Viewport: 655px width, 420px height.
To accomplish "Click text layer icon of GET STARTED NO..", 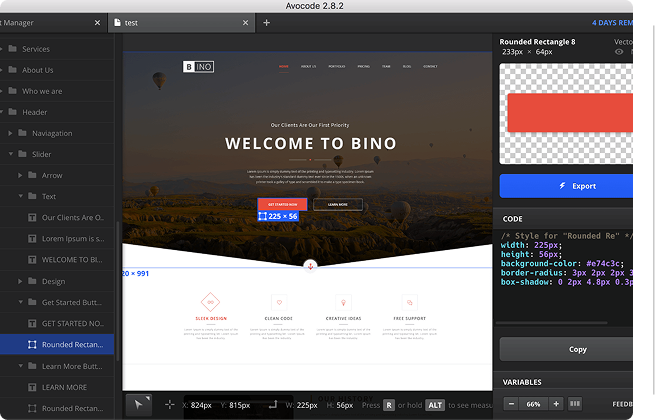I will click(x=32, y=323).
